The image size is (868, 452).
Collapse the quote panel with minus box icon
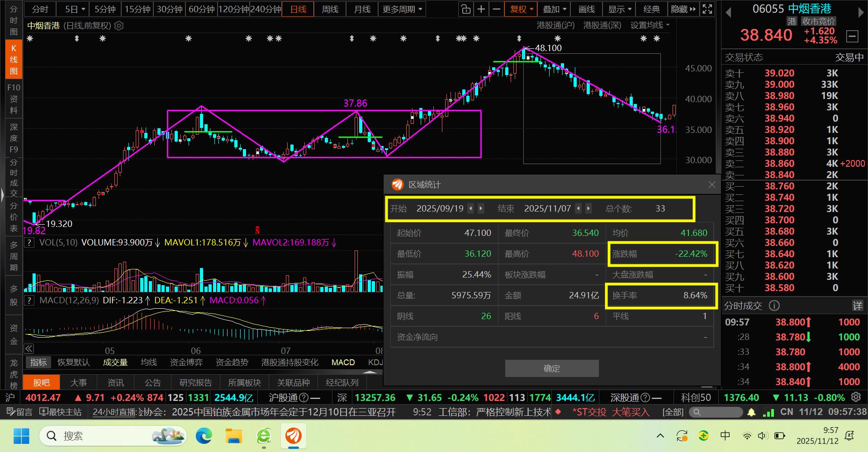point(852,36)
